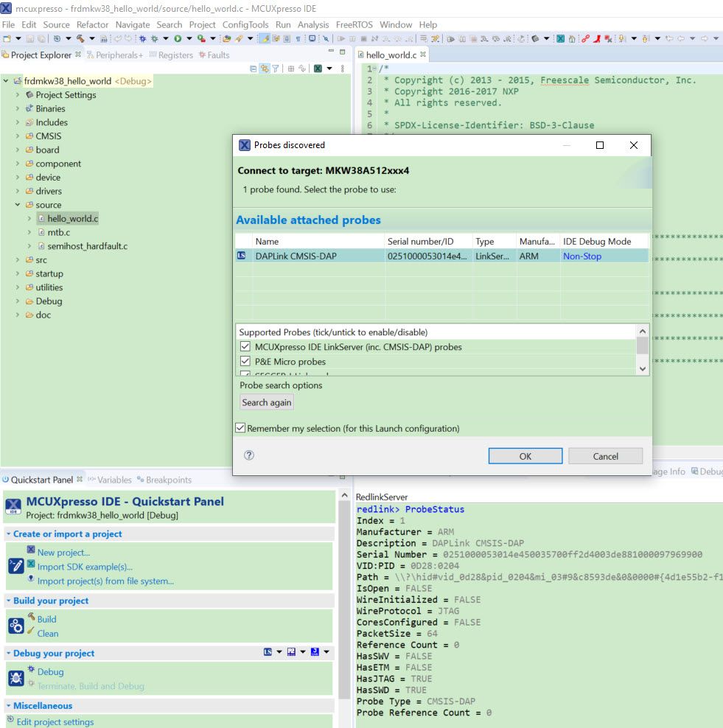Select mtb.c in Project Explorer
The height and width of the screenshot is (728, 723).
(58, 232)
